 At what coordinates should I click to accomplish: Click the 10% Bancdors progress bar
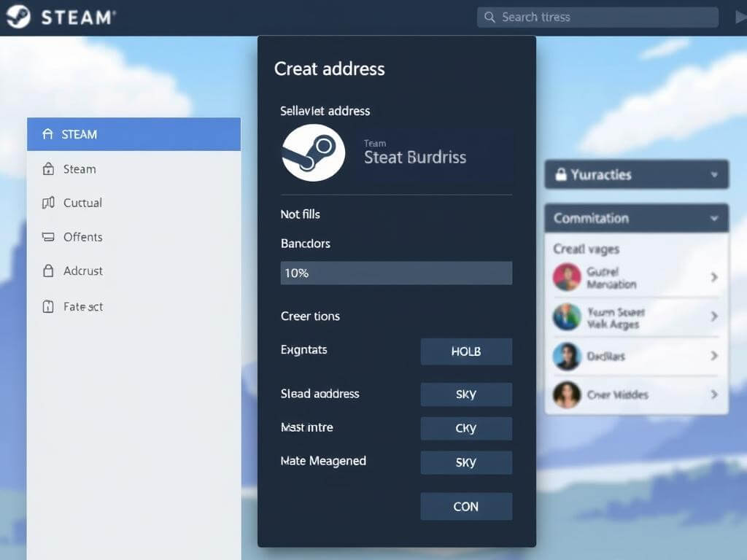[x=396, y=273]
